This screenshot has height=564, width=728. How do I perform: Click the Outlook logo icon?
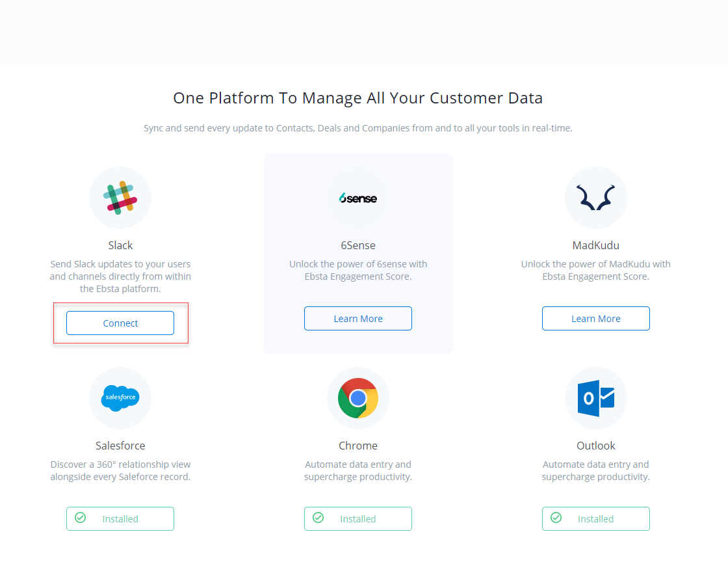[x=596, y=397]
